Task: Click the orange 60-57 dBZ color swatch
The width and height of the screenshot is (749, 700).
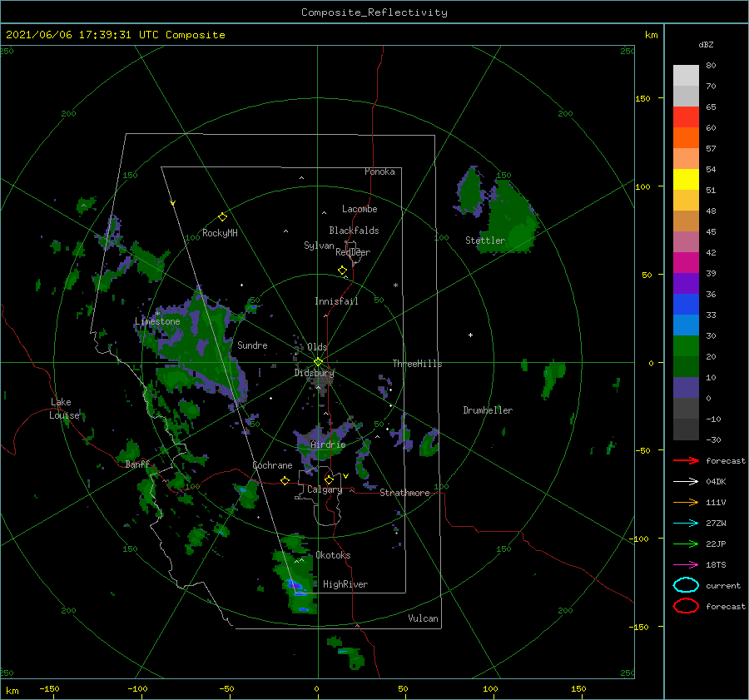Action: [x=686, y=138]
